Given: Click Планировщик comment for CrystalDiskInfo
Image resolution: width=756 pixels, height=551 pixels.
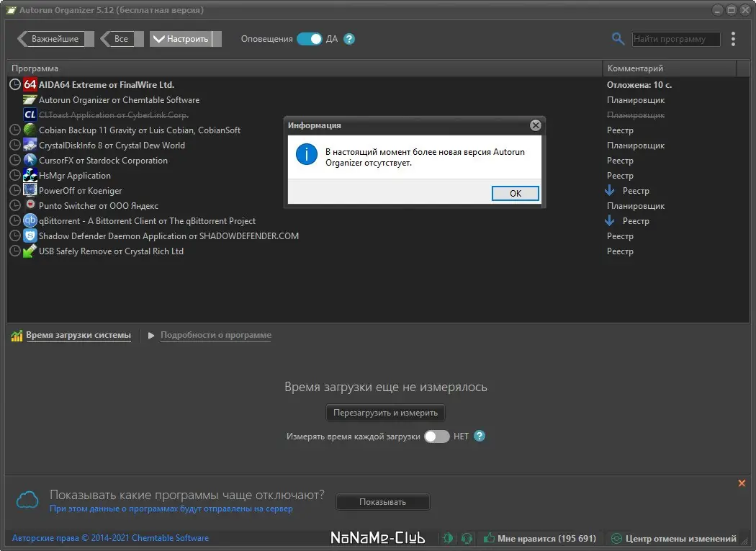Looking at the screenshot, I should point(636,145).
